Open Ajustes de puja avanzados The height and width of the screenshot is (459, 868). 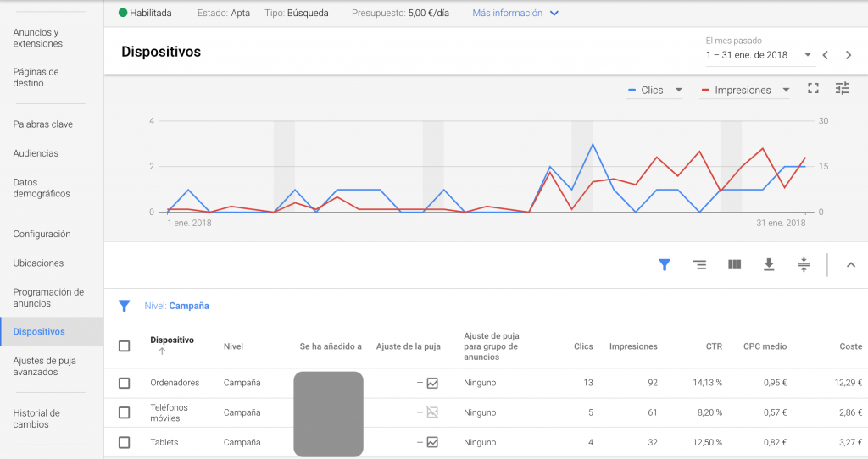click(44, 366)
